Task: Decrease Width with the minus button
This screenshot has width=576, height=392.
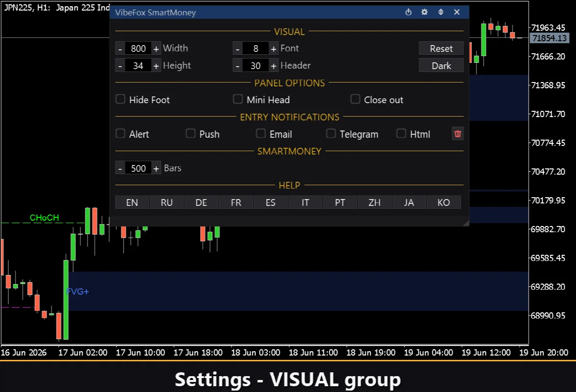Action: point(120,48)
